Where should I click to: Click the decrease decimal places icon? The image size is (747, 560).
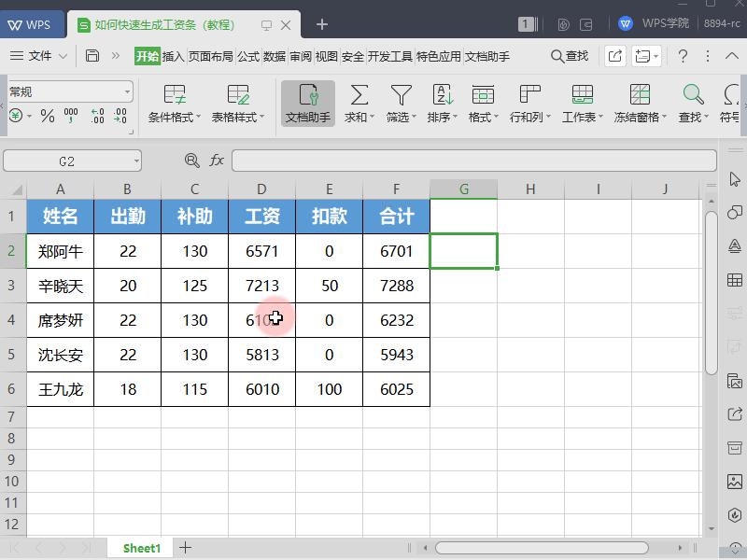pyautogui.click(x=120, y=115)
